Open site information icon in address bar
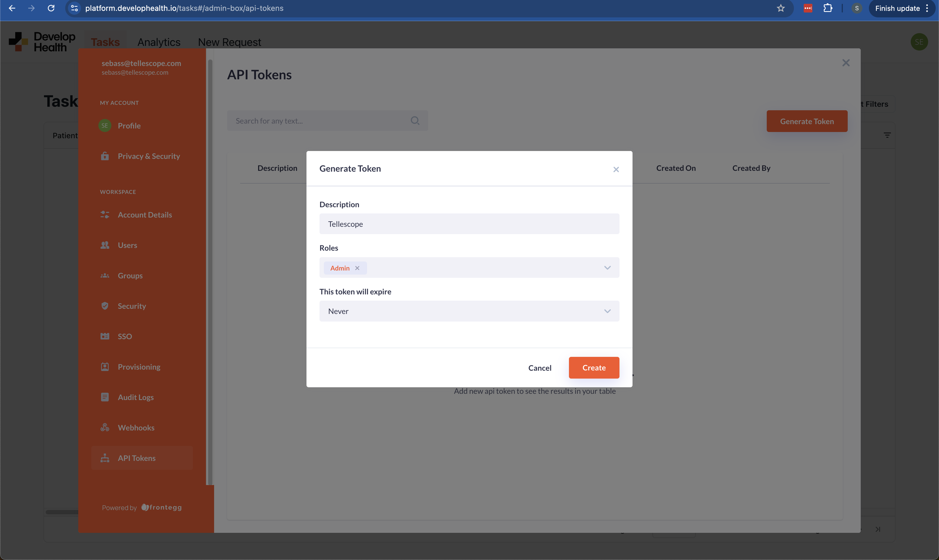This screenshot has width=939, height=560. [x=74, y=8]
